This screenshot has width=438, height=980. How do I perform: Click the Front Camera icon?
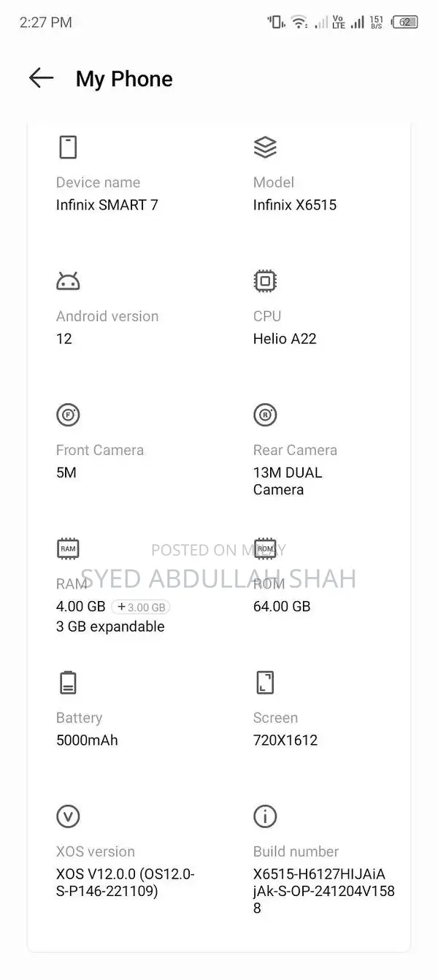pyautogui.click(x=68, y=414)
